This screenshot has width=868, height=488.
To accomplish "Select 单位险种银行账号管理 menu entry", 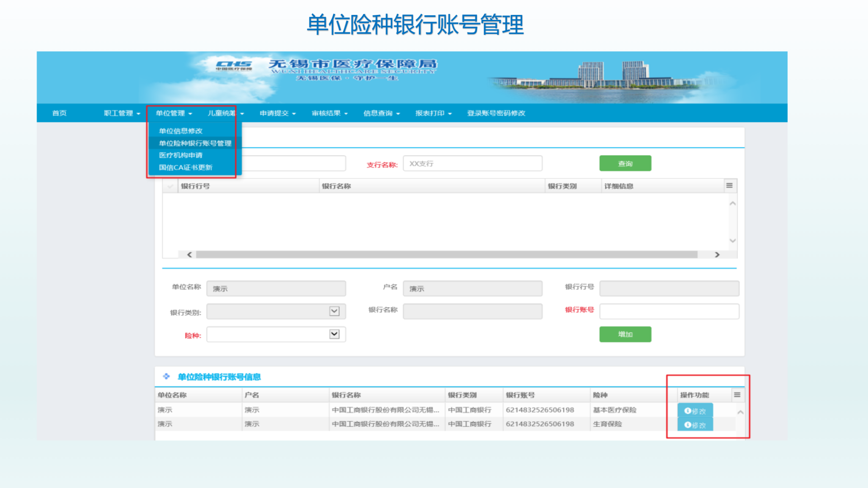I will click(195, 143).
